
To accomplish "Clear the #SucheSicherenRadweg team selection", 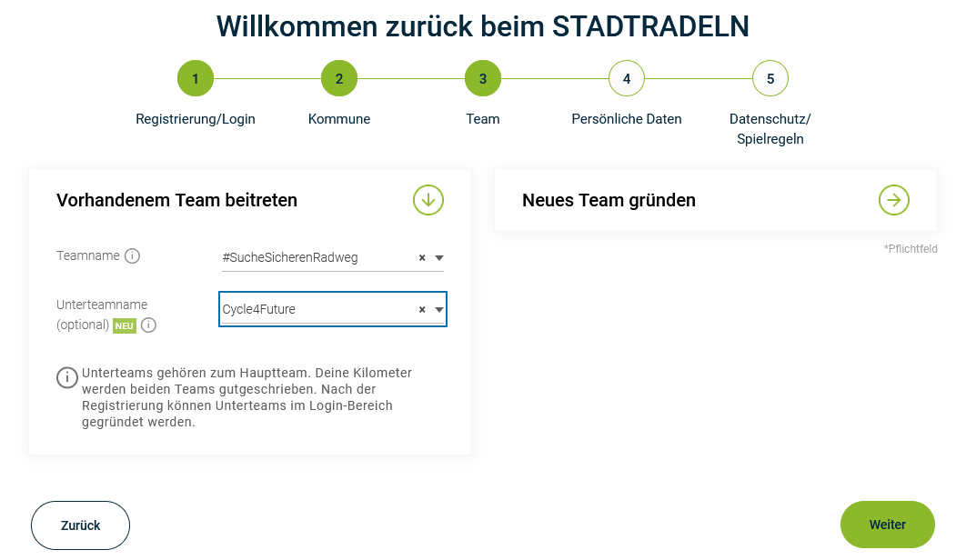I will click(422, 258).
